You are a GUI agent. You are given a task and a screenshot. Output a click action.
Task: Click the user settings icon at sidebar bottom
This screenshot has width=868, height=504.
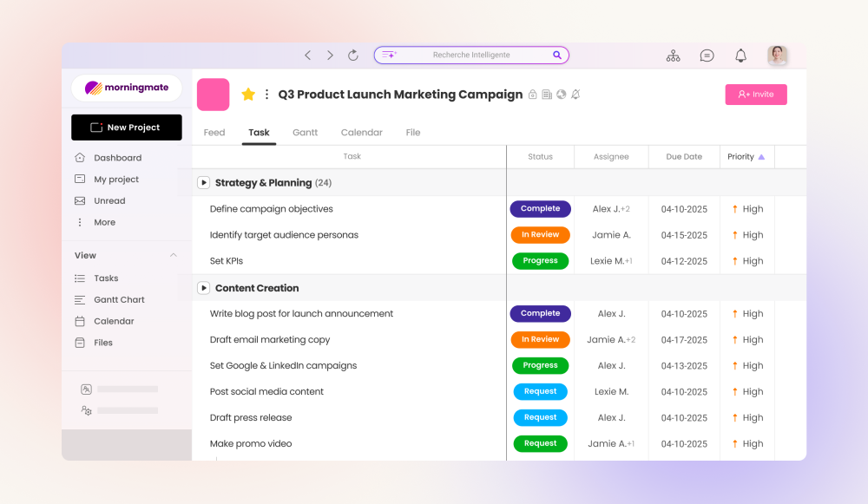86,410
